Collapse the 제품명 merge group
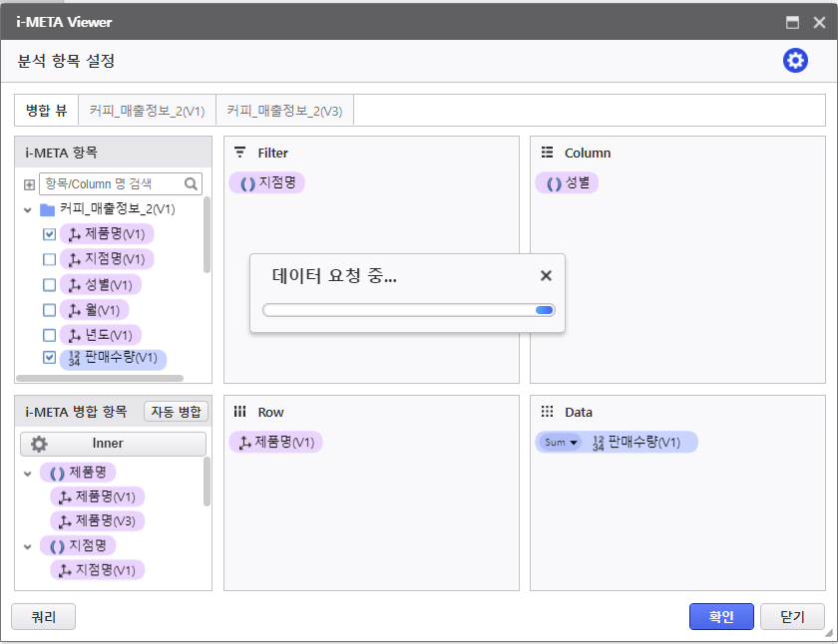The width and height of the screenshot is (838, 644). [x=28, y=474]
